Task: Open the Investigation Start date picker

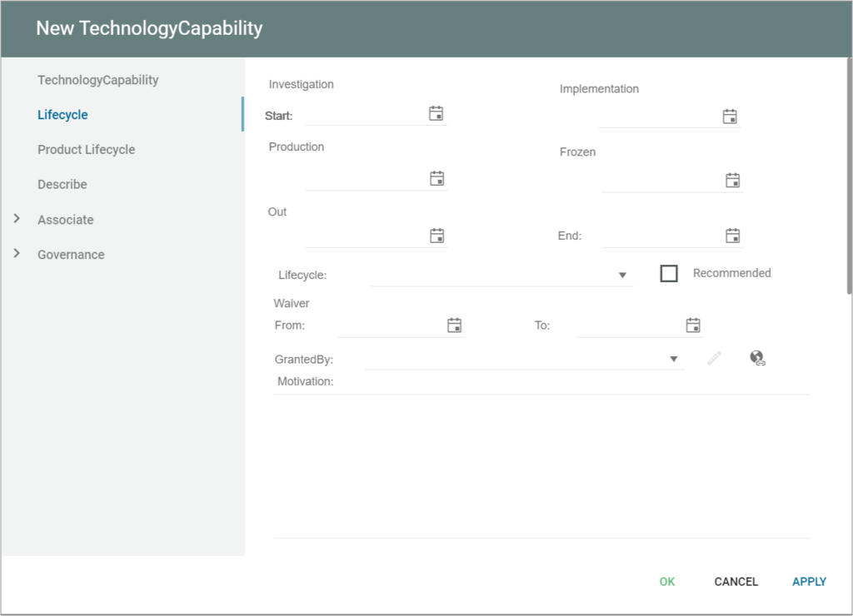Action: tap(436, 112)
